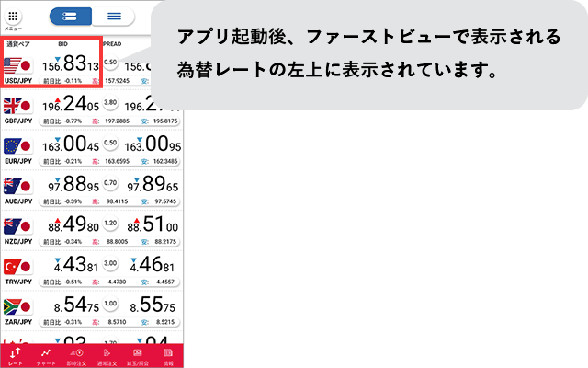The width and height of the screenshot is (588, 368).
Task: Tap the NZD/JPY BID rate 88.49
Action: 73,225
